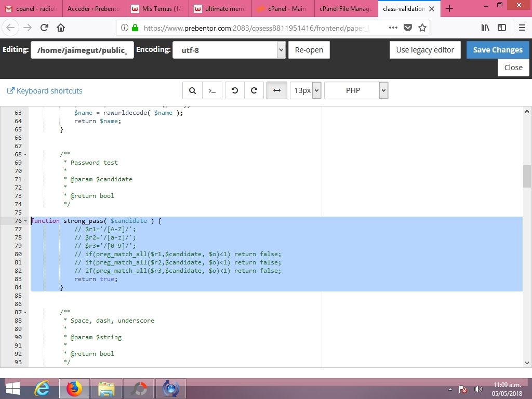
Task: Show site information icon in address bar
Action: pos(125,28)
